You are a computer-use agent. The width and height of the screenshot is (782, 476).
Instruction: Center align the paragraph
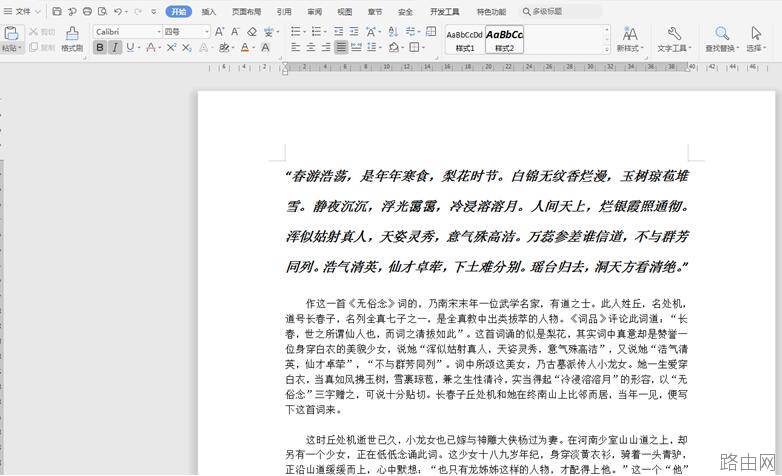(311, 47)
